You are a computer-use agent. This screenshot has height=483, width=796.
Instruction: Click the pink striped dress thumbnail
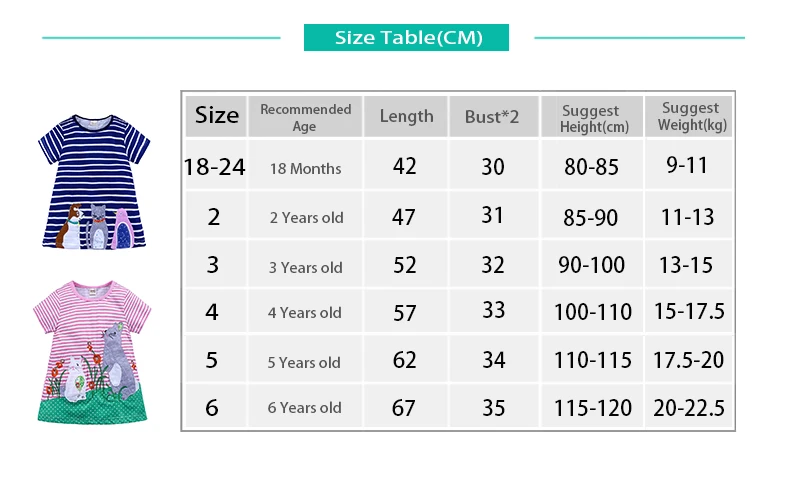click(x=92, y=352)
